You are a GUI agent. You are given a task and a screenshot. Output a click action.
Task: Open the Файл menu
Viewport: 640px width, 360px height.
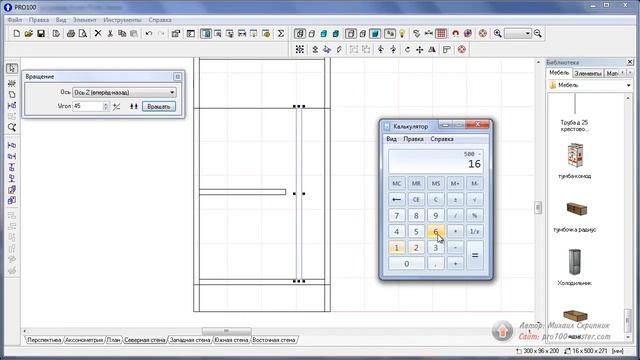15,20
